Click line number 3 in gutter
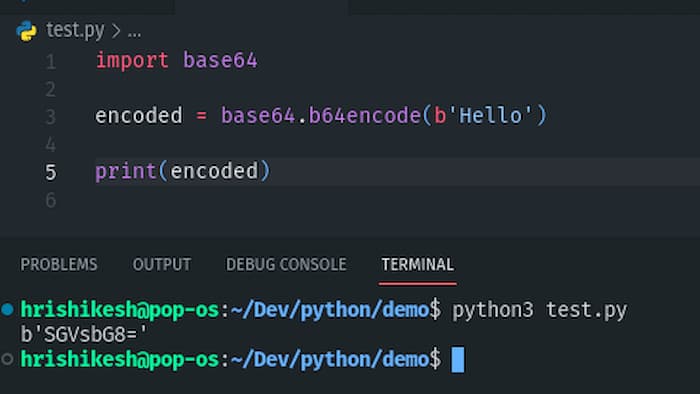Image resolution: width=700 pixels, height=394 pixels. coord(51,117)
